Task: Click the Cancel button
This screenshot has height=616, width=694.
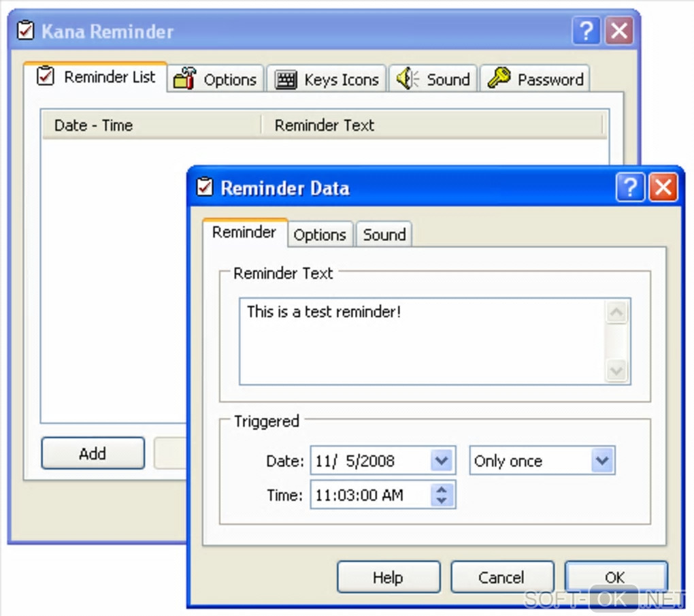Action: (502, 577)
